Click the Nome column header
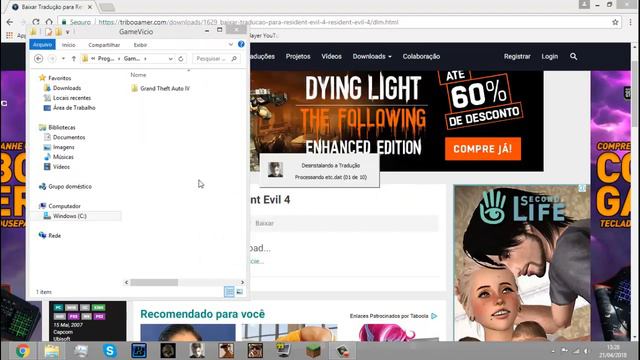The width and height of the screenshot is (640, 360). pos(138,75)
